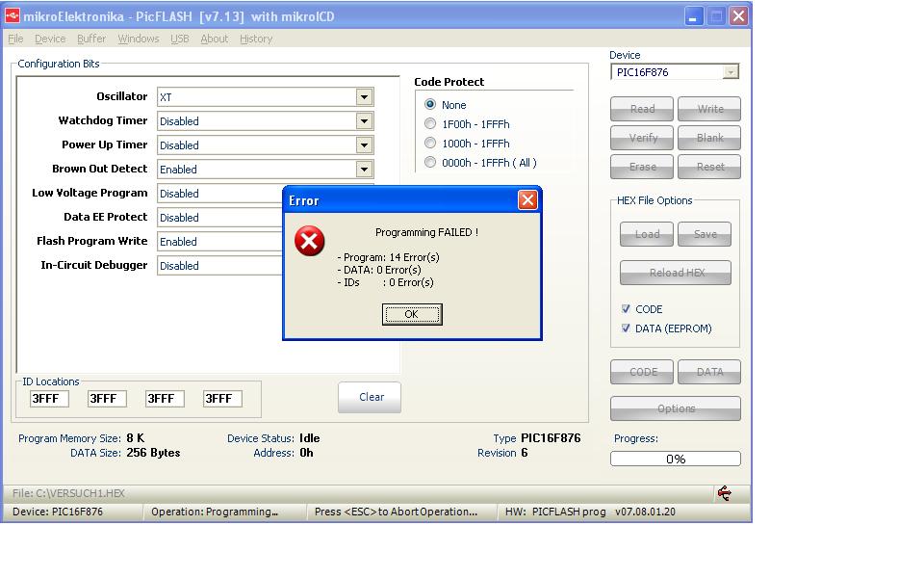Click the Save HEX file button
Image resolution: width=924 pixels, height=578 pixels.
coord(705,234)
